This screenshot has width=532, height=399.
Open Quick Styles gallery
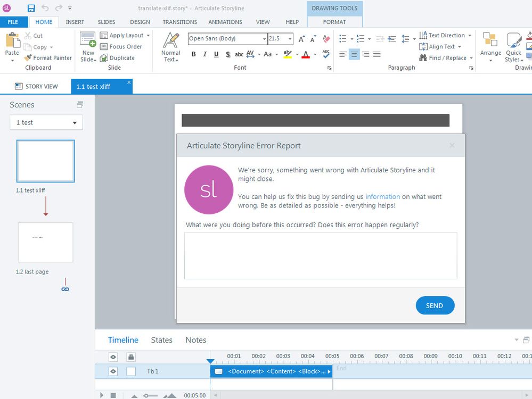(x=514, y=40)
